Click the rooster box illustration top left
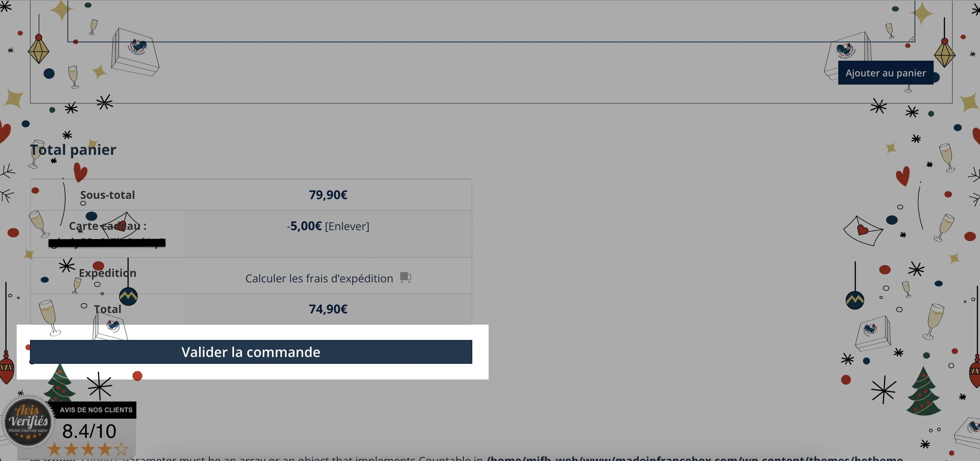The width and height of the screenshot is (980, 461). click(x=135, y=52)
